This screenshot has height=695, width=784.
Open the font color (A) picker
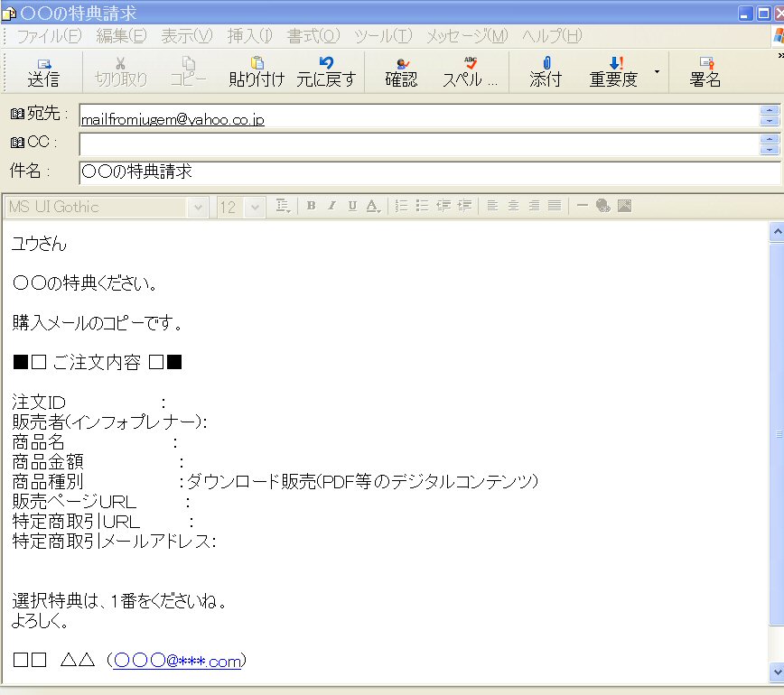[373, 206]
